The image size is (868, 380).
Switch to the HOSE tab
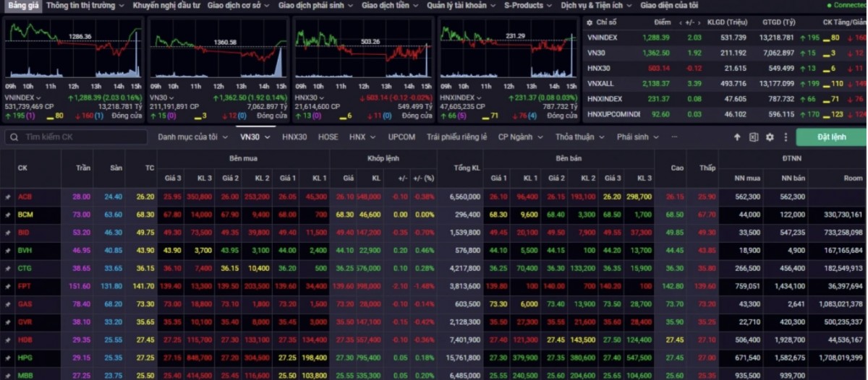(x=328, y=137)
